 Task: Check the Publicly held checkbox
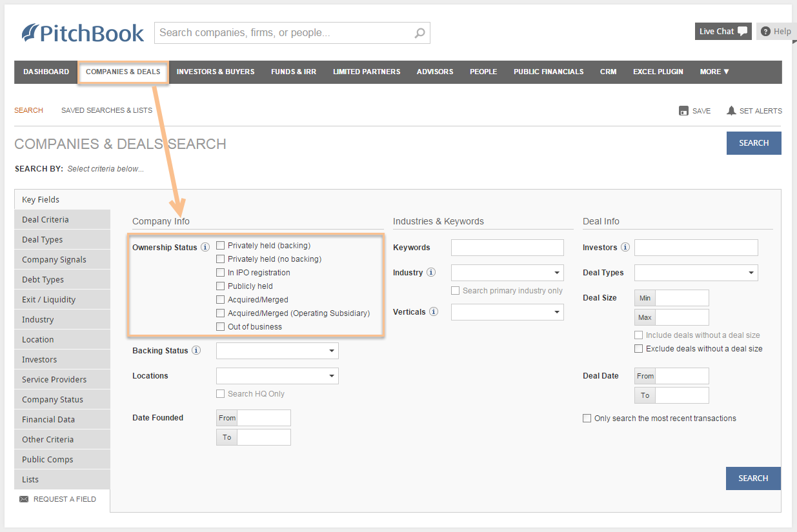(x=220, y=286)
